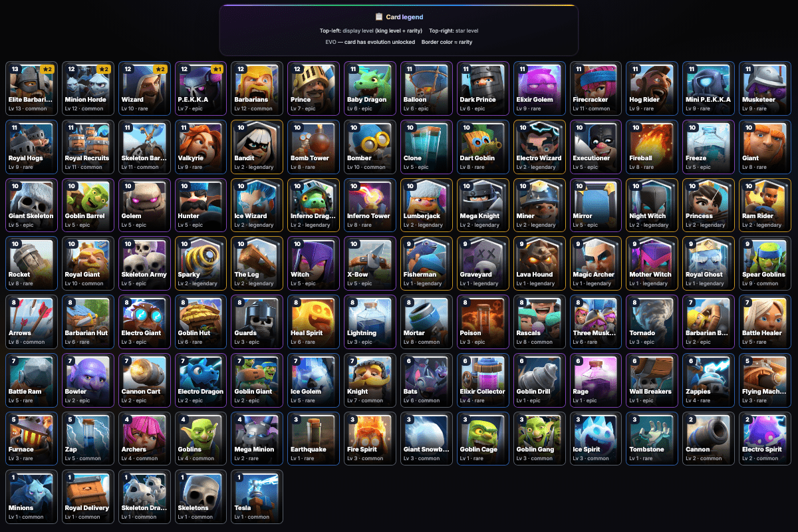798x532 pixels.
Task: Open the Barbarians card
Action: [257, 88]
